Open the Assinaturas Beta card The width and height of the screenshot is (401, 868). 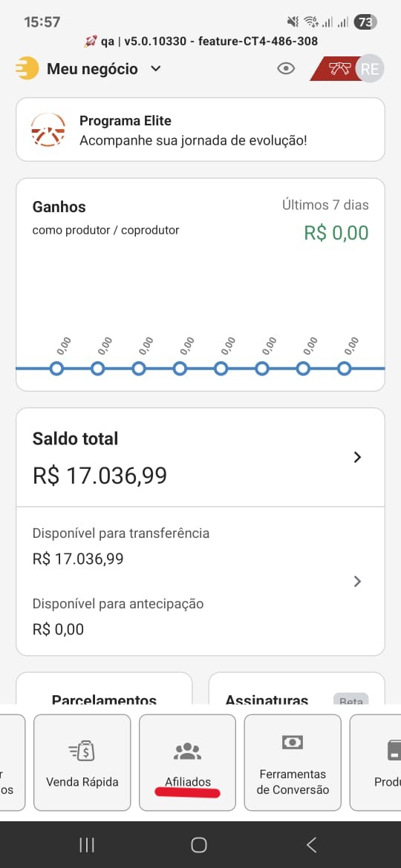pos(297,688)
